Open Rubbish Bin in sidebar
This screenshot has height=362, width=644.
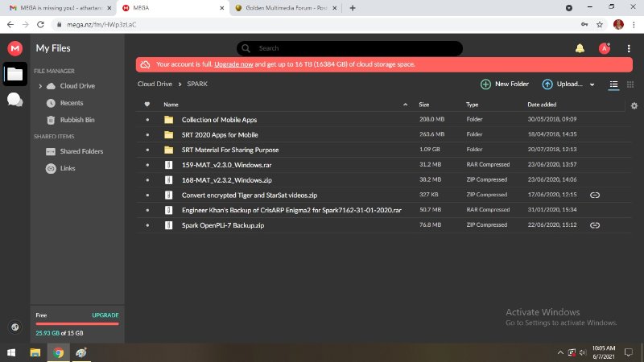(77, 120)
